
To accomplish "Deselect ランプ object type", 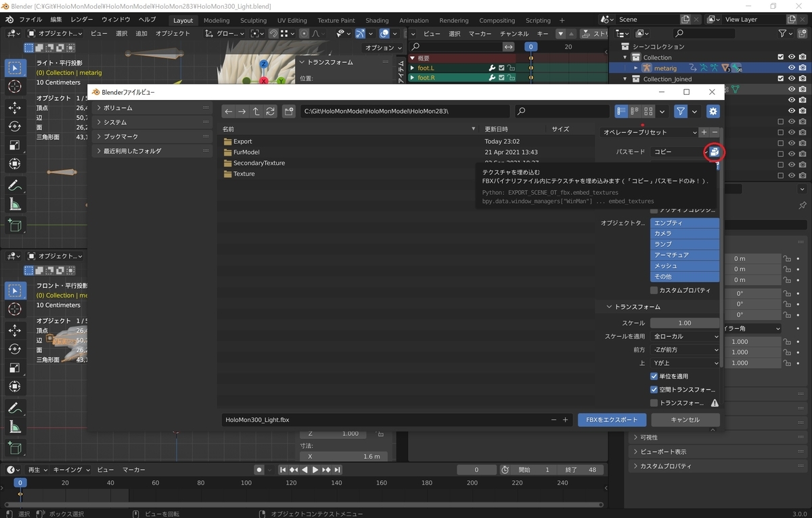I will pyautogui.click(x=684, y=244).
